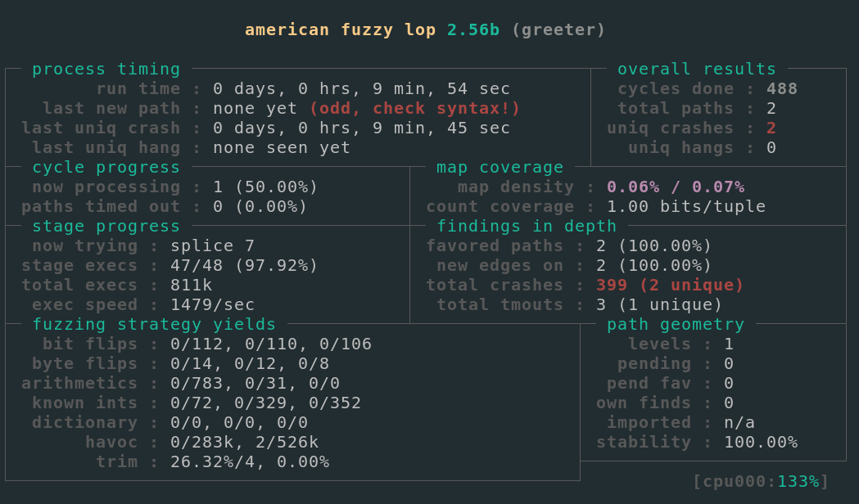Screen dimensions: 859x504
Task: Click the 'american fuzzy lop' title text
Action: tap(341, 30)
